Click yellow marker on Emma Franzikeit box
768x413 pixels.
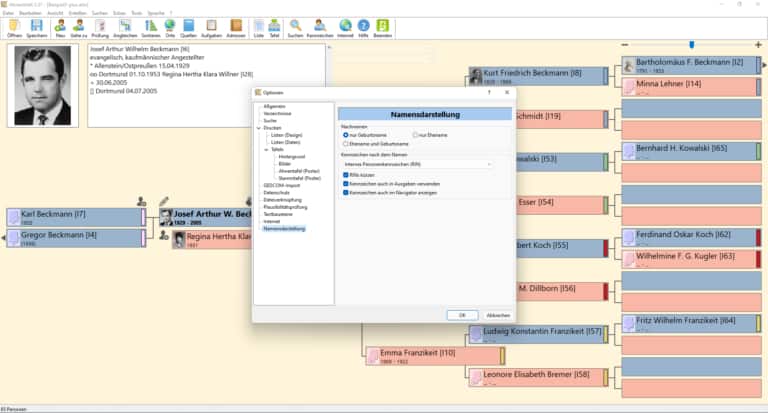click(x=502, y=356)
